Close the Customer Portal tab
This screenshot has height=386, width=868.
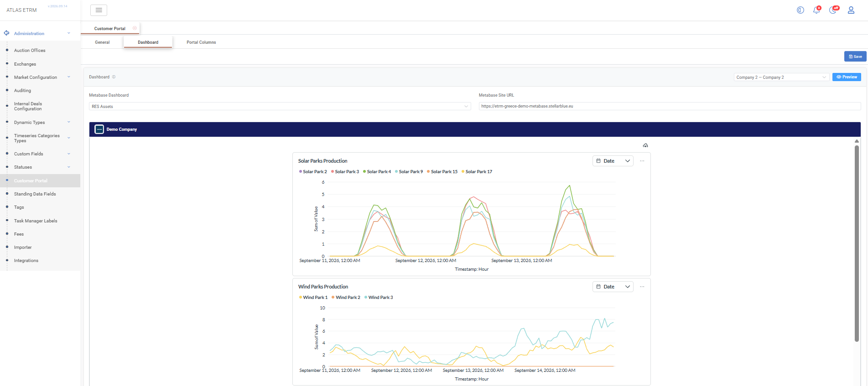click(x=135, y=28)
